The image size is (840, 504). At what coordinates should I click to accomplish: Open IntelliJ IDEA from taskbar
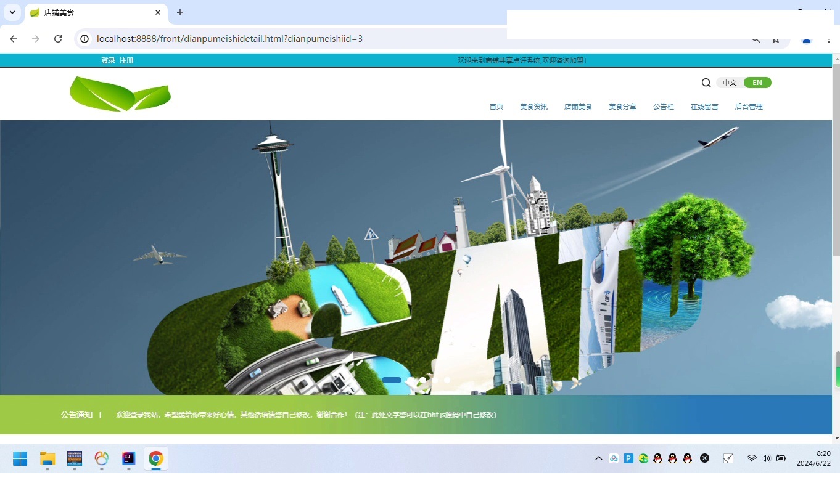click(x=128, y=458)
